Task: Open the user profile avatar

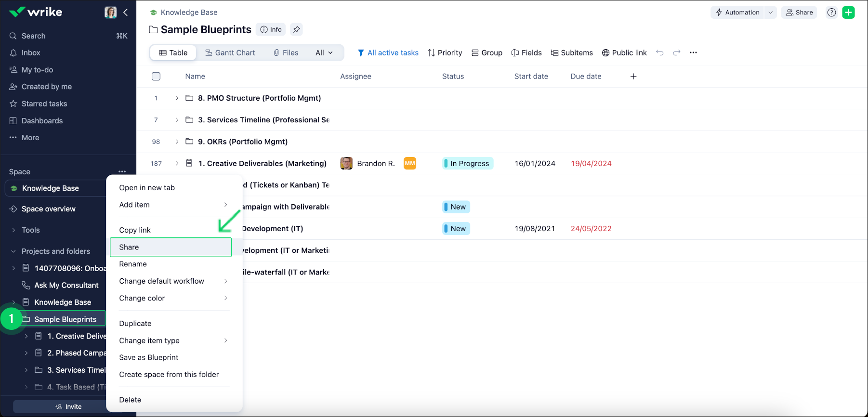Action: point(110,13)
